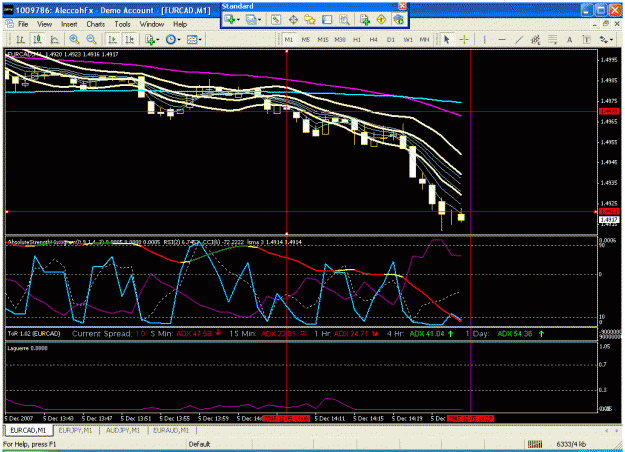Open Market Watch from Standard toolbar
Viewport: 625px width, 452px height.
pyautogui.click(x=276, y=20)
